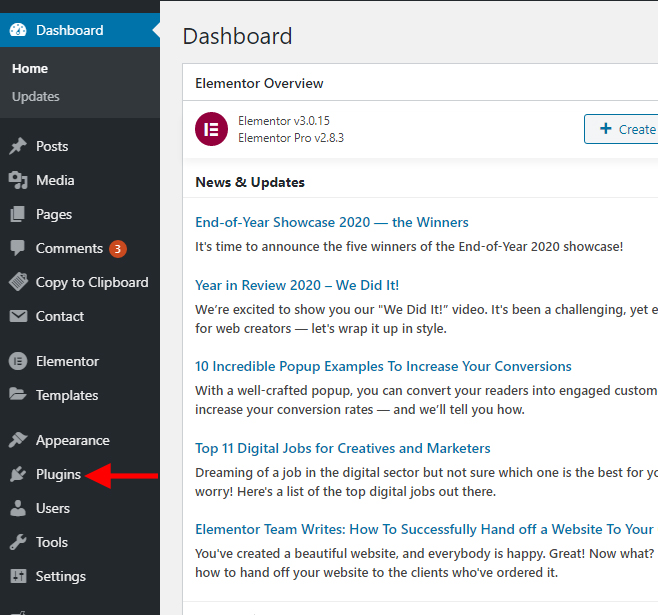Viewport: 658px width, 615px height.
Task: Open the Tools menu
Action: 52,542
